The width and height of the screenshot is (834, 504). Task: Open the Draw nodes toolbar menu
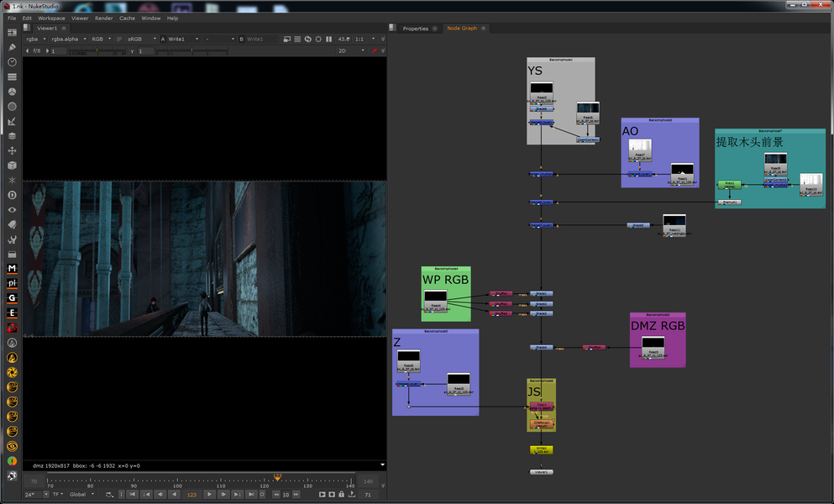pyautogui.click(x=12, y=47)
